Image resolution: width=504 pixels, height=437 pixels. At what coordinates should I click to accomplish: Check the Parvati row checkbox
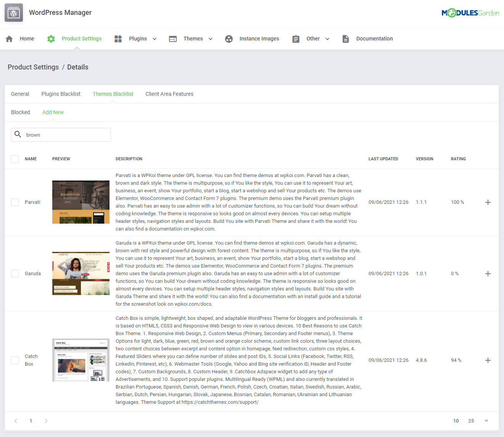click(15, 202)
